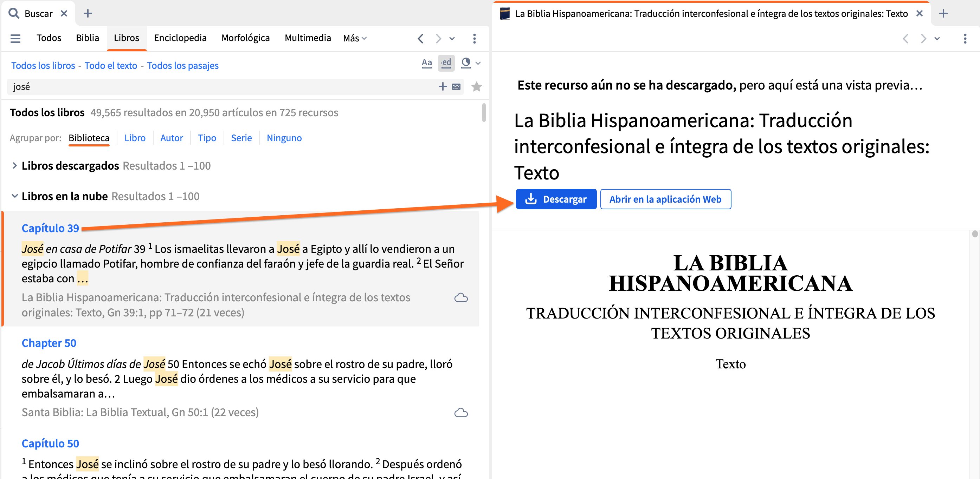Select the Morfológica search tab

tap(245, 38)
